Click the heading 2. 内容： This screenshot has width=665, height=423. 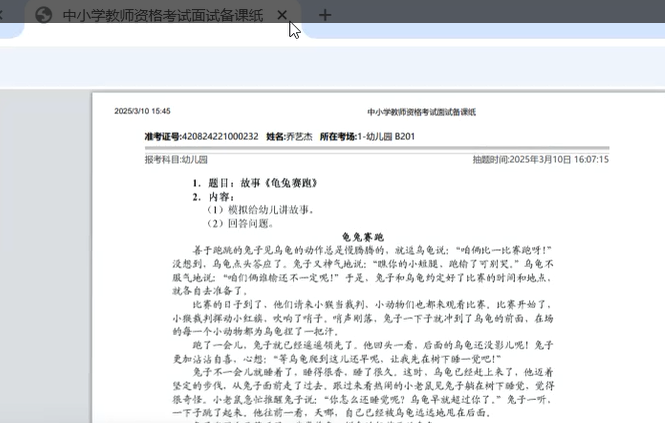tap(213, 197)
